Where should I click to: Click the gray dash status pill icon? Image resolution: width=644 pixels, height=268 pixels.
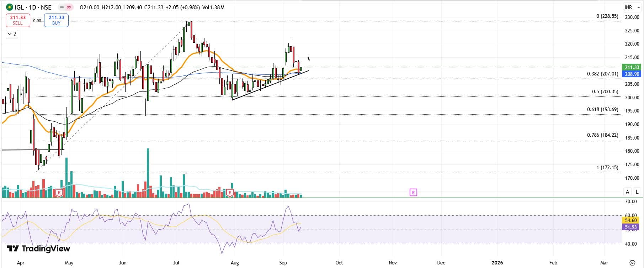62,7
